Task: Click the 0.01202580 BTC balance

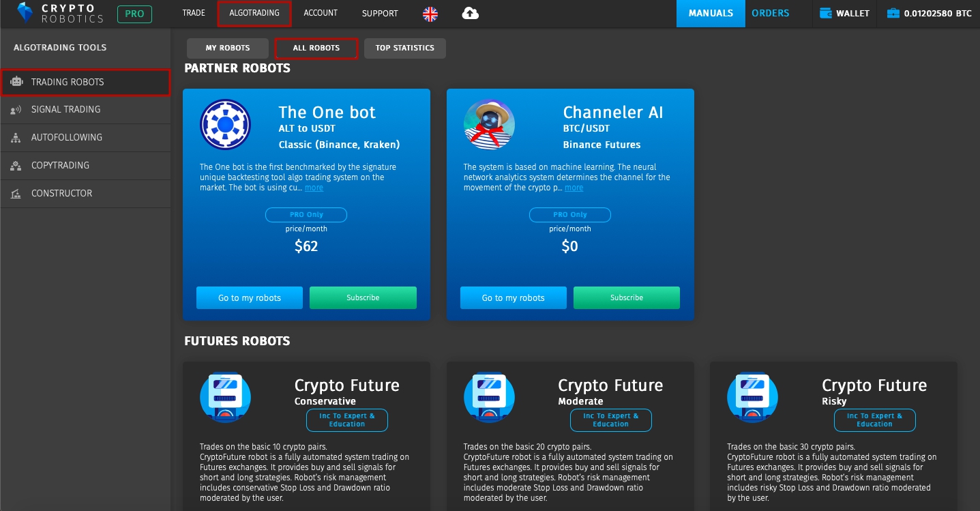Action: pos(929,14)
